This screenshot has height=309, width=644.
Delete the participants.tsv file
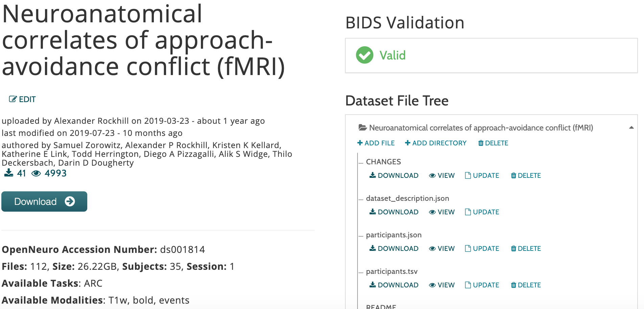coord(526,285)
